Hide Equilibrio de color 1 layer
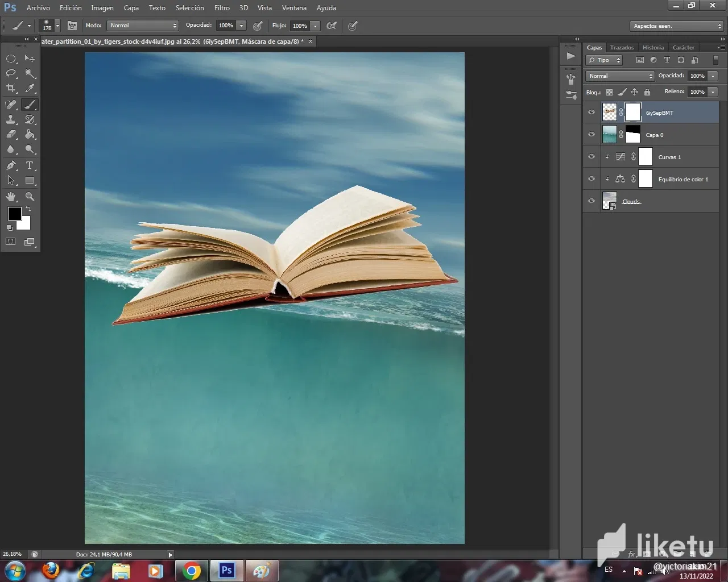 [591, 179]
